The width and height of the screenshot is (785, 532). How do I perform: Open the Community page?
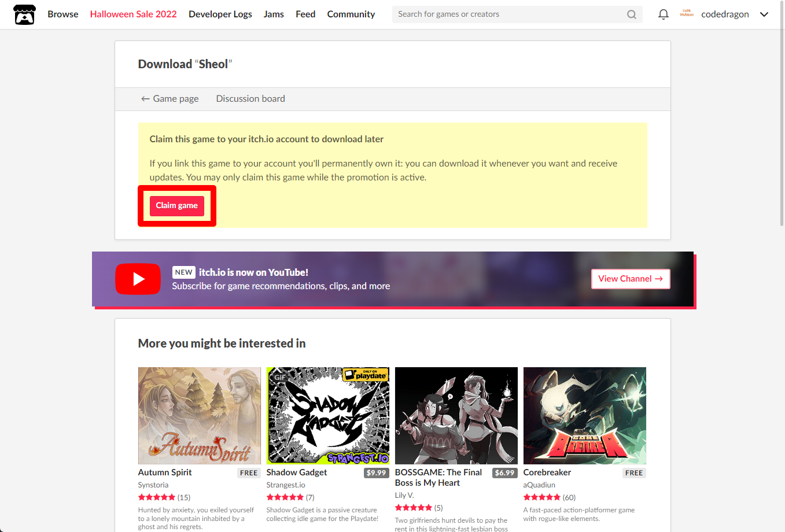click(351, 14)
